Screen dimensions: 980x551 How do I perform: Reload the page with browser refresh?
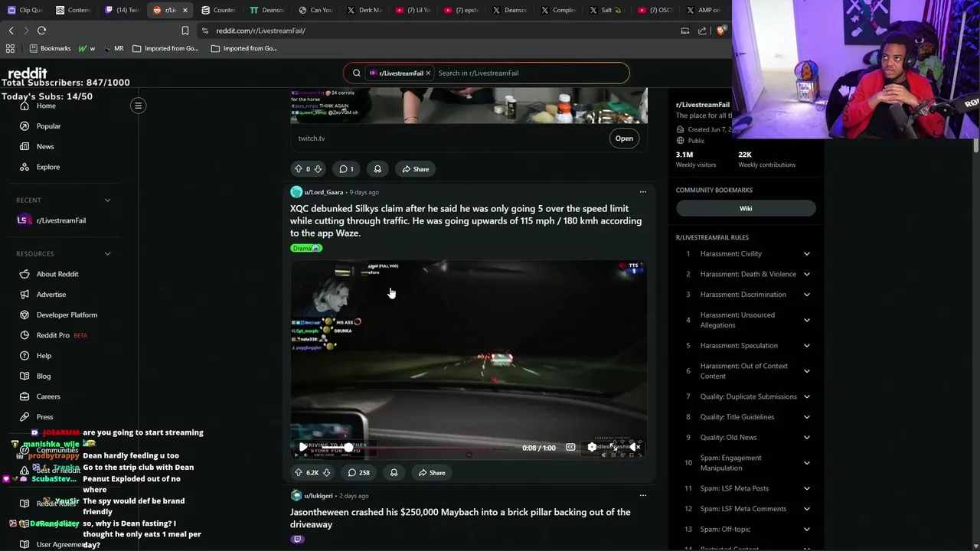click(41, 31)
